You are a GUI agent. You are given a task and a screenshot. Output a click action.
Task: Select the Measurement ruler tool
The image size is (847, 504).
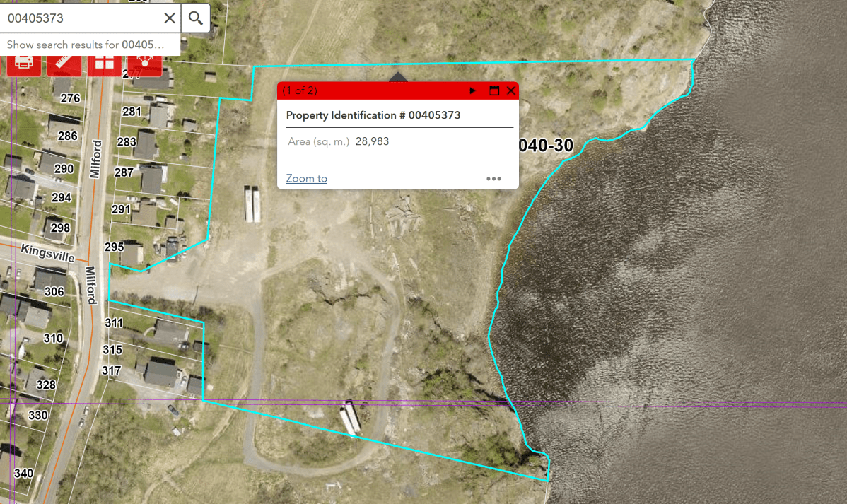point(64,61)
